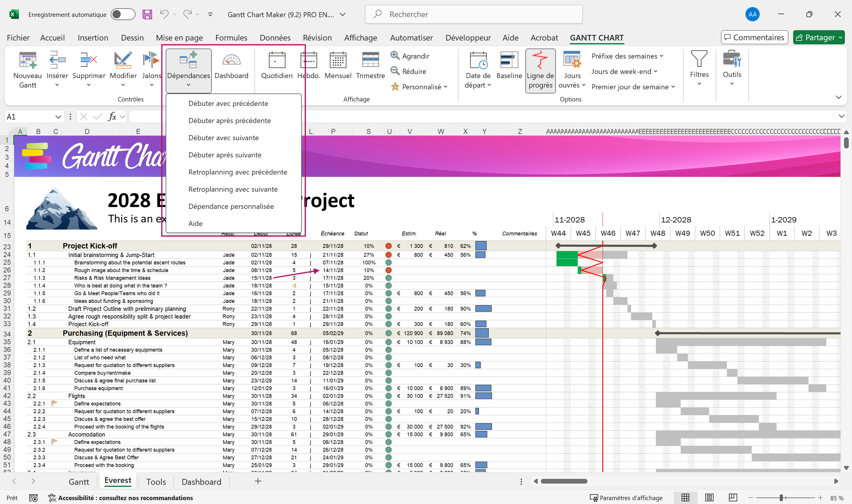Click the Baseline icon
This screenshot has width=852, height=504.
pos(509,60)
